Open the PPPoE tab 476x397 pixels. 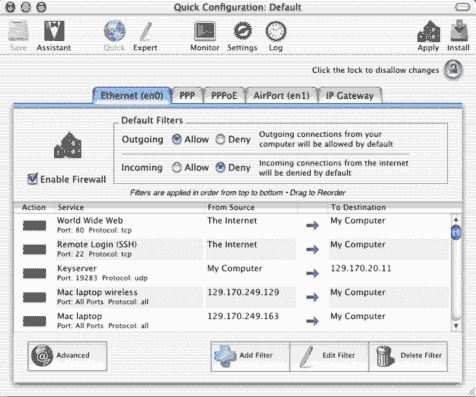[x=224, y=96]
